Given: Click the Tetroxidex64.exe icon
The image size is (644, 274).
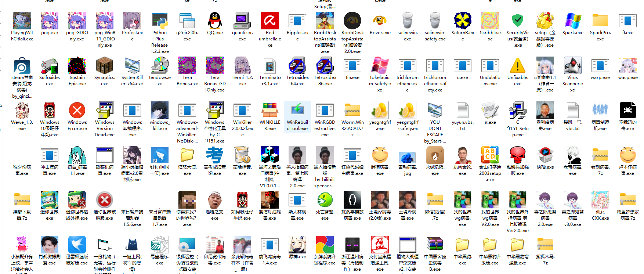Looking at the screenshot, I should pyautogui.click(x=297, y=66).
